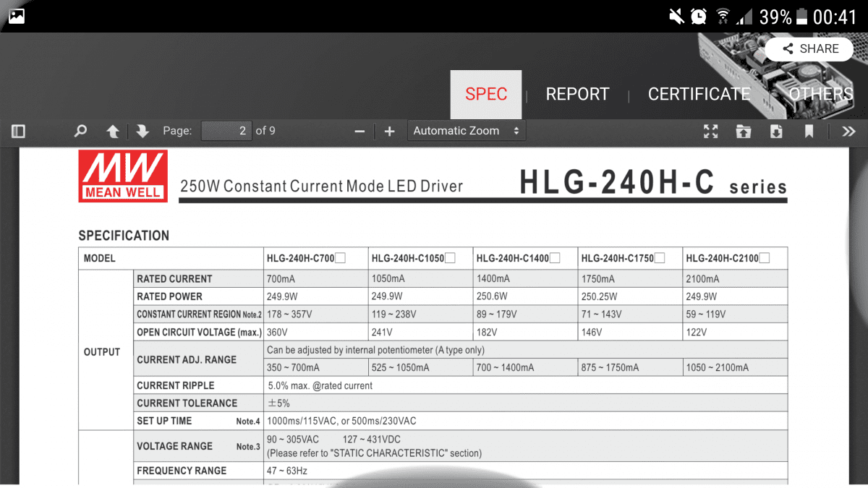Tick the HLG-240H-C700 model checkbox
Image resolution: width=868 pixels, height=488 pixels.
tap(340, 258)
